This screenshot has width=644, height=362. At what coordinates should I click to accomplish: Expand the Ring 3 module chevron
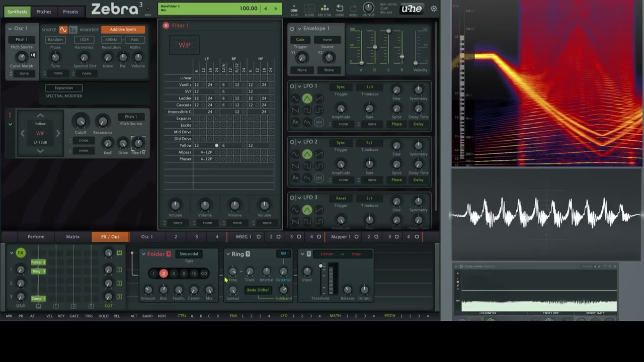[x=228, y=254]
